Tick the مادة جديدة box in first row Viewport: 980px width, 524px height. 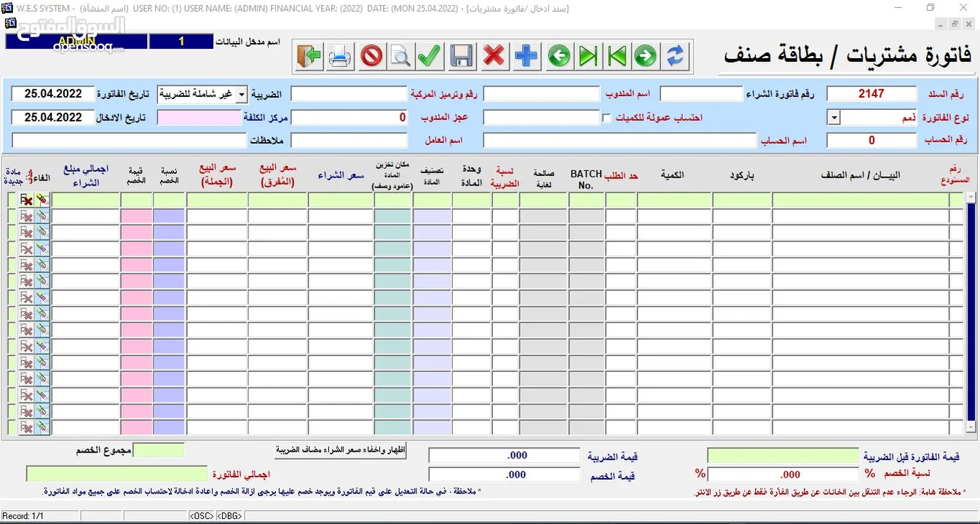pyautogui.click(x=11, y=199)
